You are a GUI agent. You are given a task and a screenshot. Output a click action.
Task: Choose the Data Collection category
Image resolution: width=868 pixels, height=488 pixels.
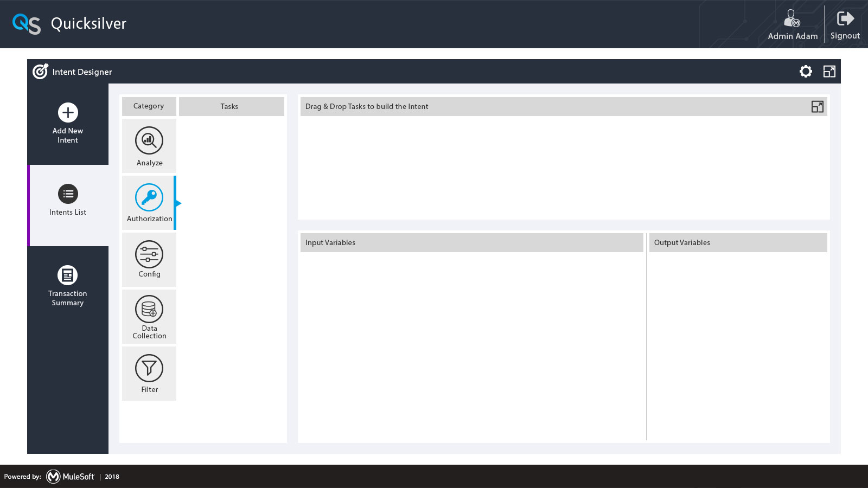149,310
